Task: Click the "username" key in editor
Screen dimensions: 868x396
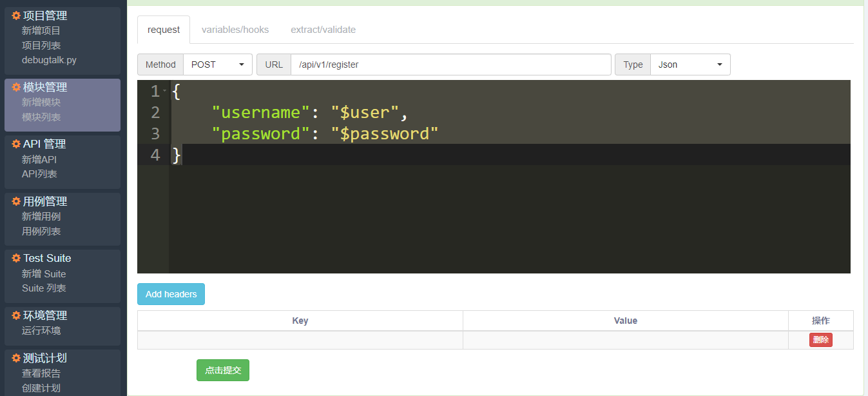Action: (x=261, y=113)
